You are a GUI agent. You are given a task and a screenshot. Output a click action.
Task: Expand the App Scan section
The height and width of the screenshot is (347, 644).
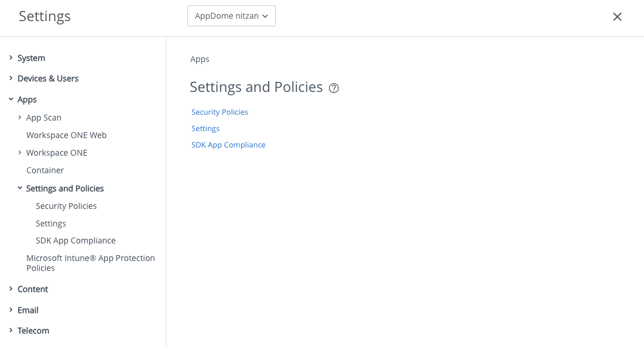[x=43, y=117]
